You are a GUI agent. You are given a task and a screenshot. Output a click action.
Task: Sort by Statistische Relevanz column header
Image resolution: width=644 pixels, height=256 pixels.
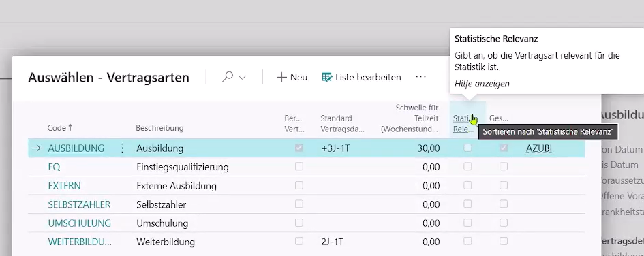(x=463, y=123)
